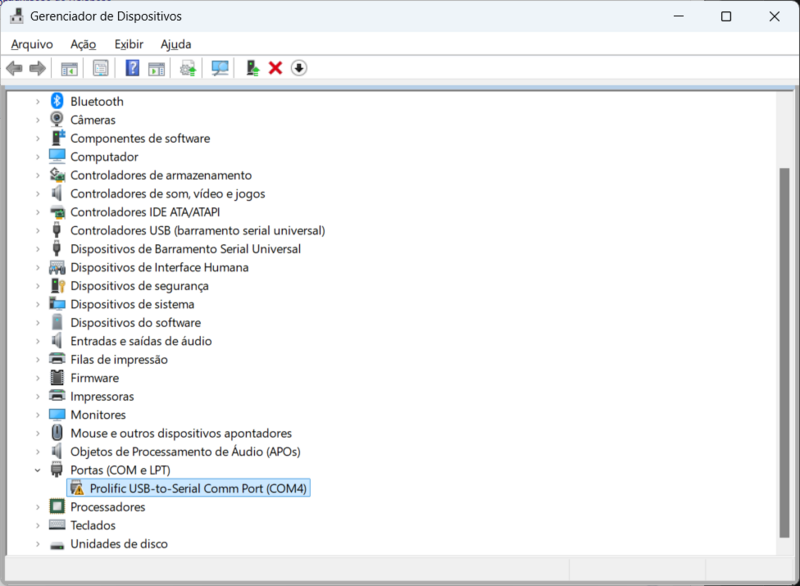Open the Properties toolbar icon

pyautogui.click(x=101, y=68)
